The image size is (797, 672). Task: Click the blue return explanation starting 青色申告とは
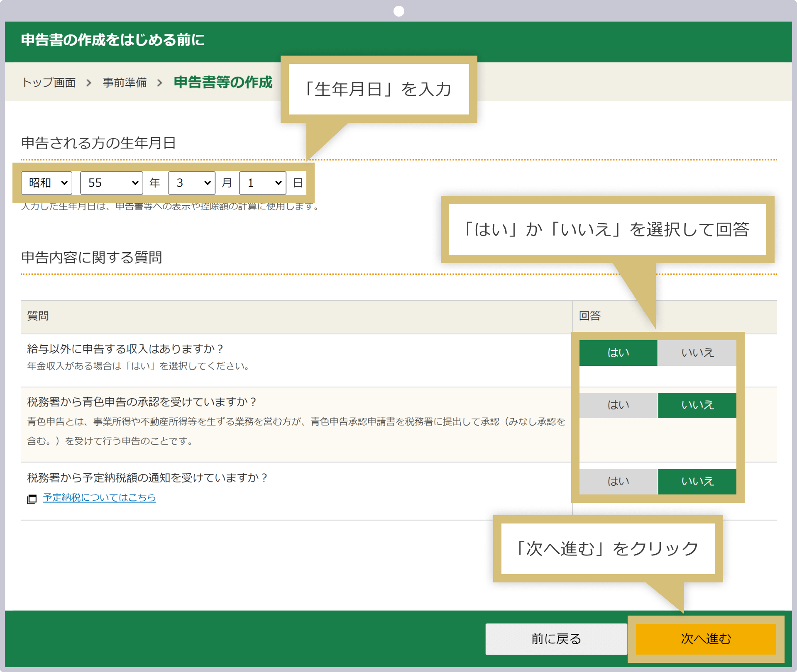296,431
